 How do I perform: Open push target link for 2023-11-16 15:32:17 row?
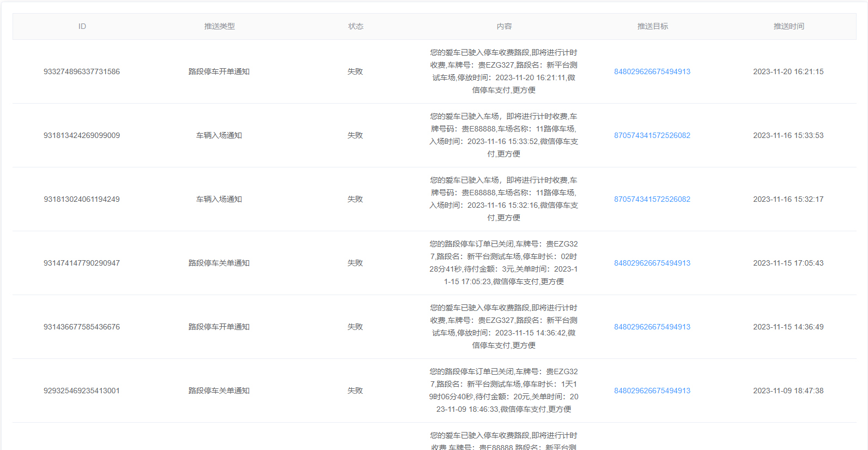(652, 199)
